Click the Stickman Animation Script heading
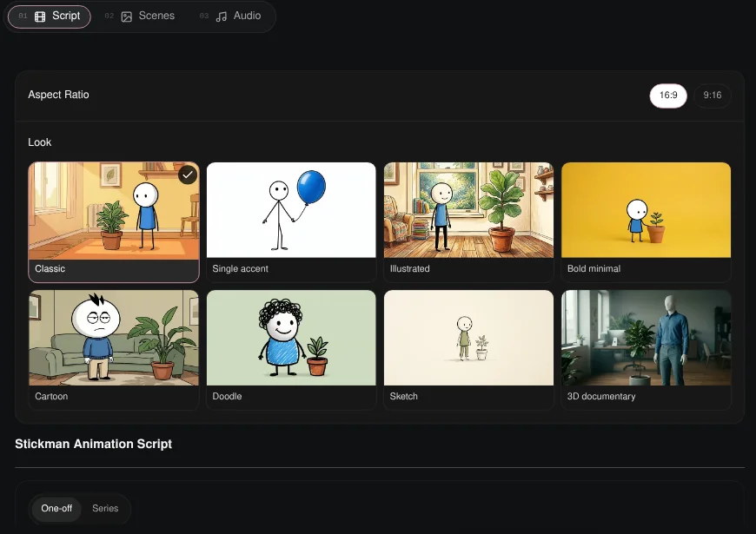This screenshot has width=756, height=534. [94, 444]
